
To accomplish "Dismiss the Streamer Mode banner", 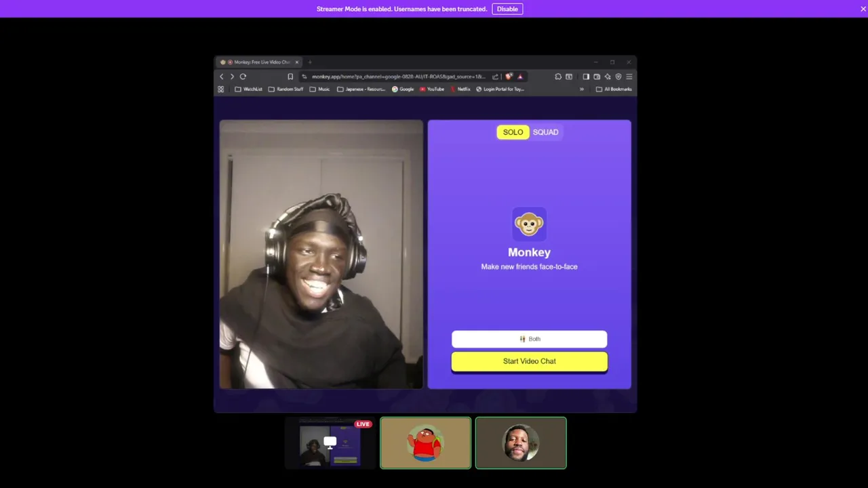I will click(863, 9).
